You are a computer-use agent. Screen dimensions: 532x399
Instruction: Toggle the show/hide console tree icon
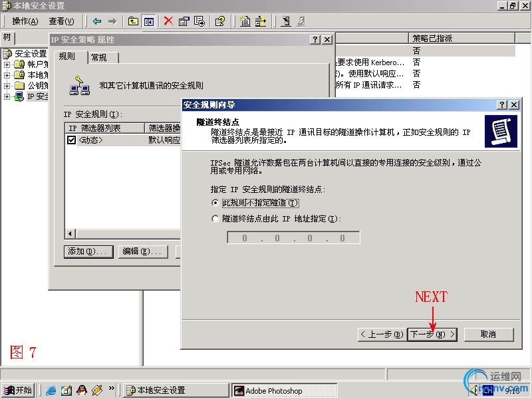pyautogui.click(x=148, y=22)
